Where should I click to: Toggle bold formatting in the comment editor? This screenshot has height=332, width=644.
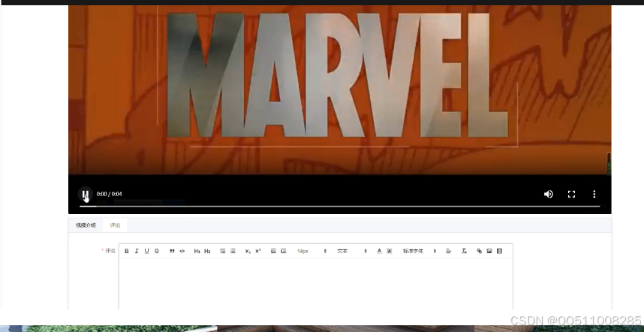(x=127, y=251)
